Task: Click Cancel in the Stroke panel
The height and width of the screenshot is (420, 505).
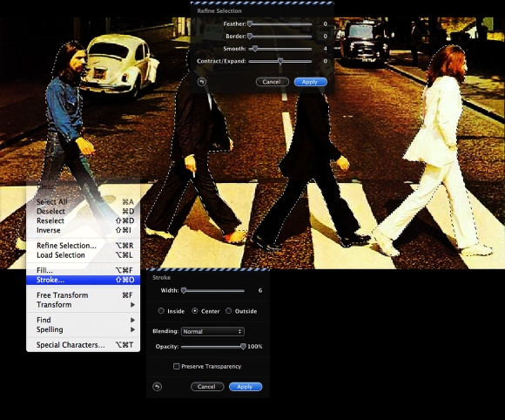Action: point(207,387)
